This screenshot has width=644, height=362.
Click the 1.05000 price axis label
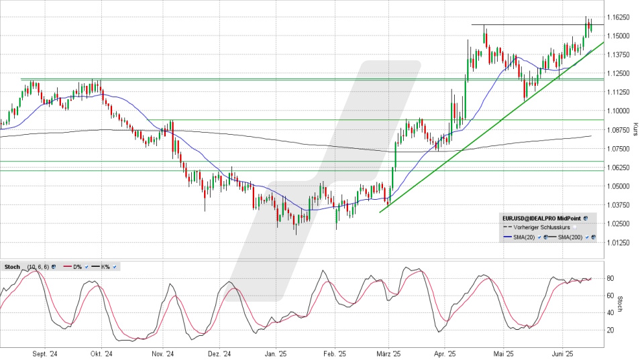pos(619,186)
